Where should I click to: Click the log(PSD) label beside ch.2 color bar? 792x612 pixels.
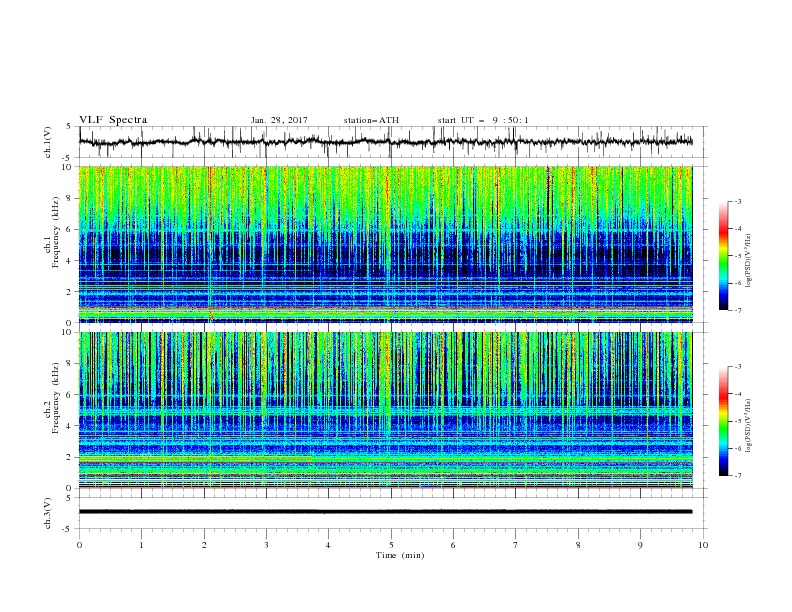coord(749,426)
